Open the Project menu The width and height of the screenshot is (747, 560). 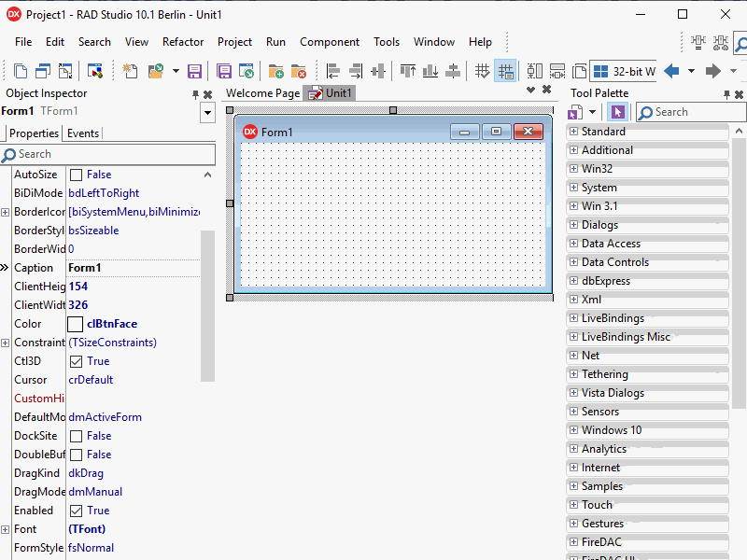[x=235, y=42]
